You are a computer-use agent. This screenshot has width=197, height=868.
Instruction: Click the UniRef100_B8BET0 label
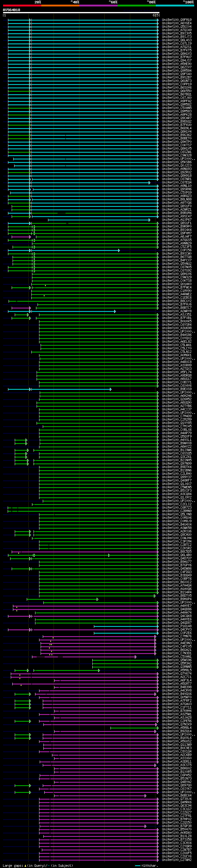click(177, 139)
